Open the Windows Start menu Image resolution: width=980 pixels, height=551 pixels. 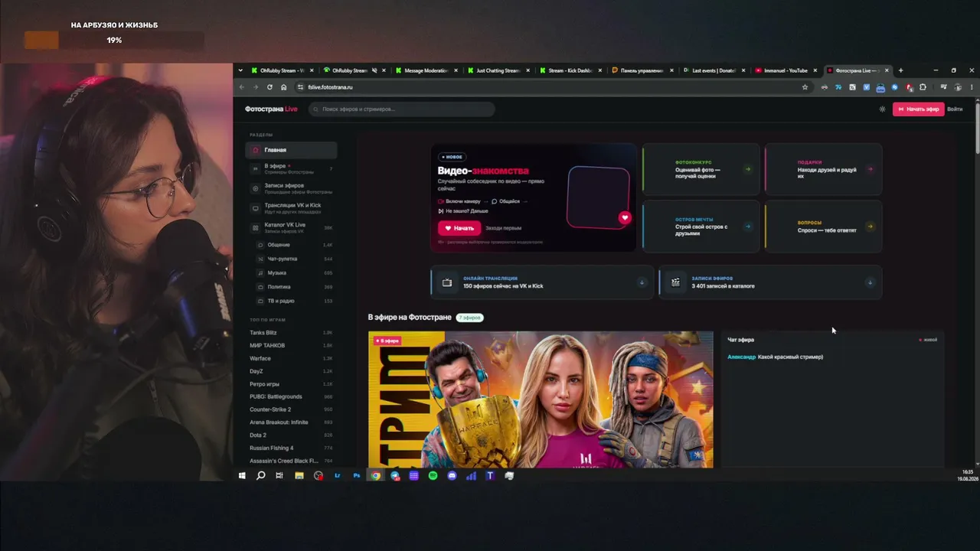pos(242,476)
